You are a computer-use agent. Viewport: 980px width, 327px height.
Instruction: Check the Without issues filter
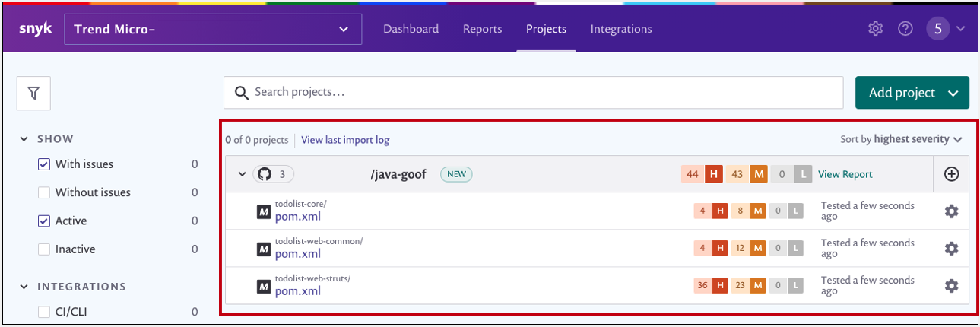44,192
